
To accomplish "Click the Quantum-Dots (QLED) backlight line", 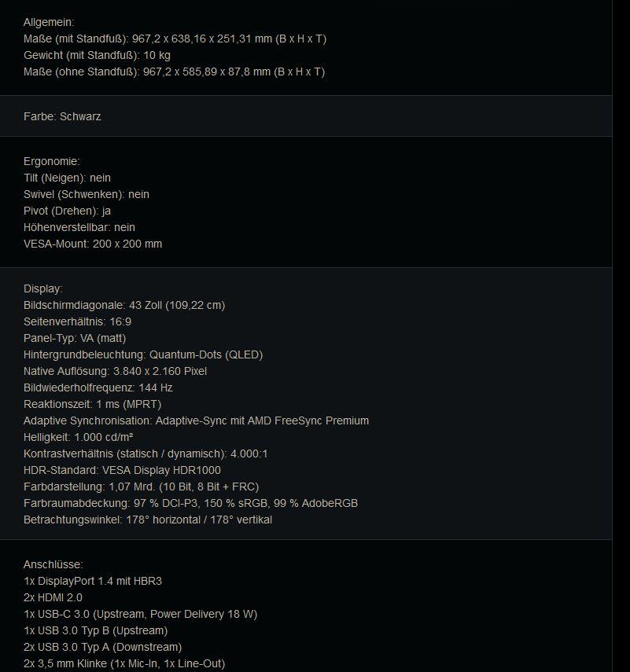I will 143,354.
